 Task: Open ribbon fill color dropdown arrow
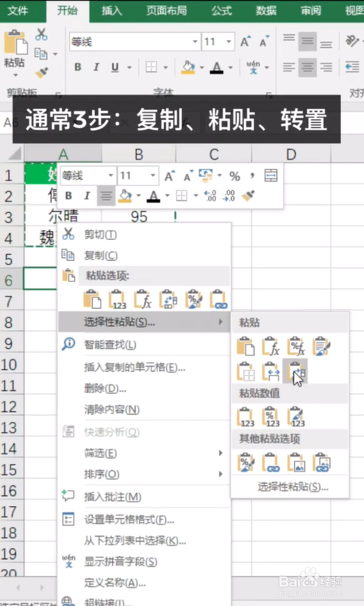click(202, 67)
